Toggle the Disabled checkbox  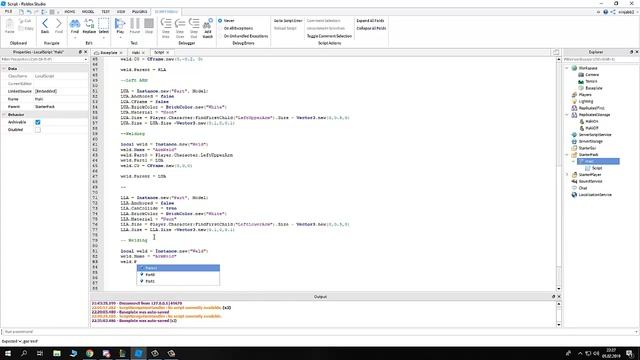(x=38, y=130)
